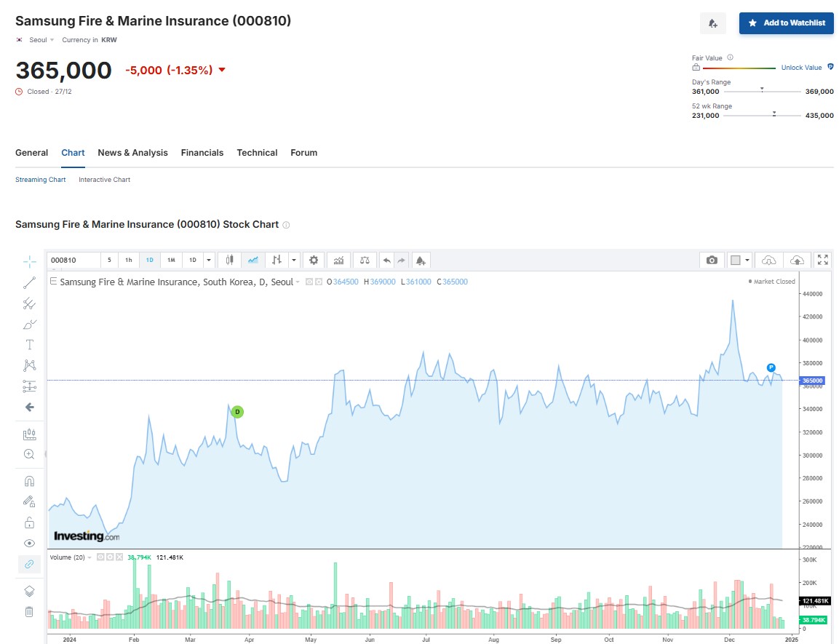Expand the interval dropdown arrow
The image size is (839, 644).
click(x=209, y=261)
